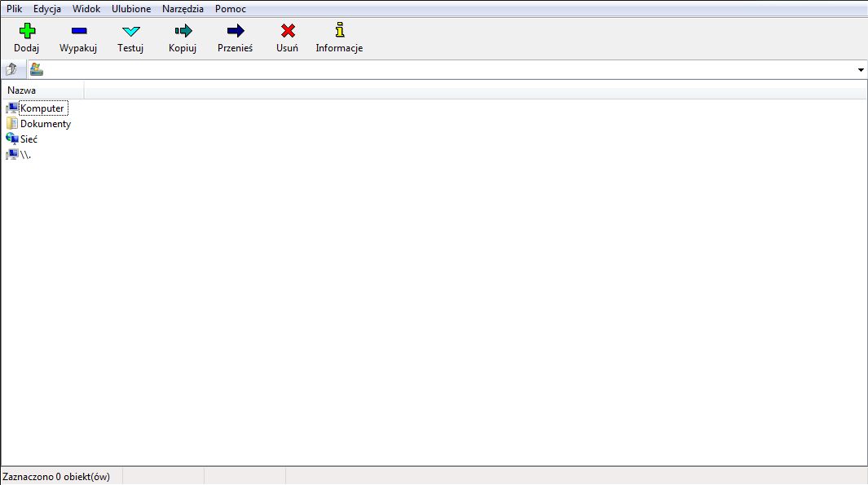Click the computer icon in address bar
This screenshot has height=485, width=868.
click(x=36, y=69)
